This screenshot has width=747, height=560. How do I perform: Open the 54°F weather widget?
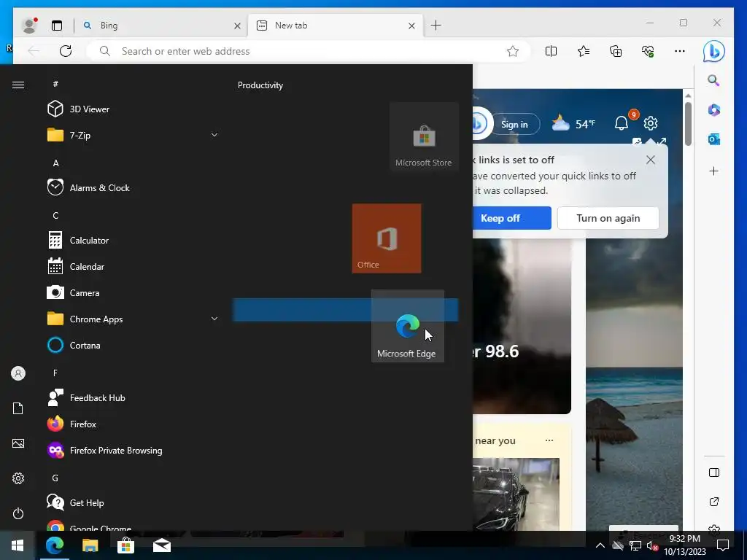click(x=573, y=124)
